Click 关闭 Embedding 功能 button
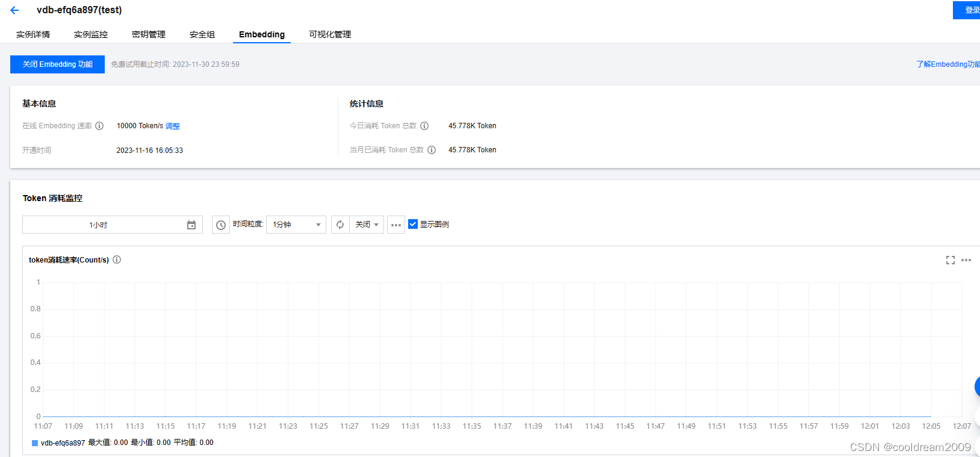Screen dimensions: 980x457 [57, 64]
